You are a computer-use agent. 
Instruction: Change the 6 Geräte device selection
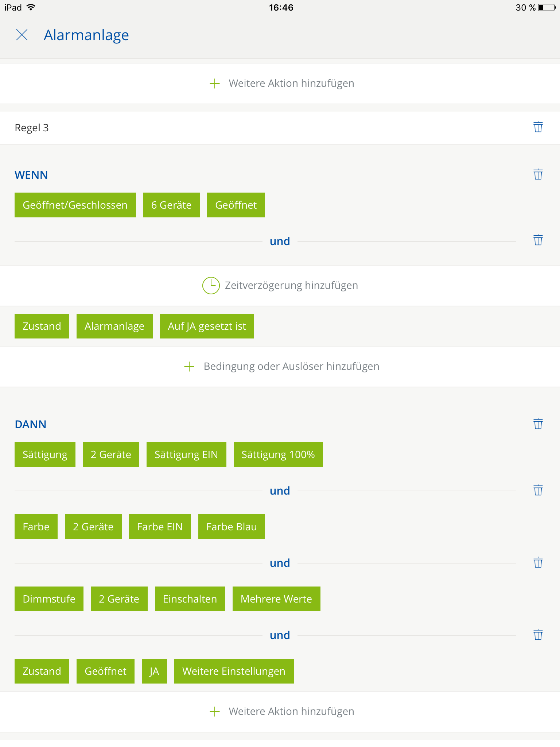pos(171,205)
